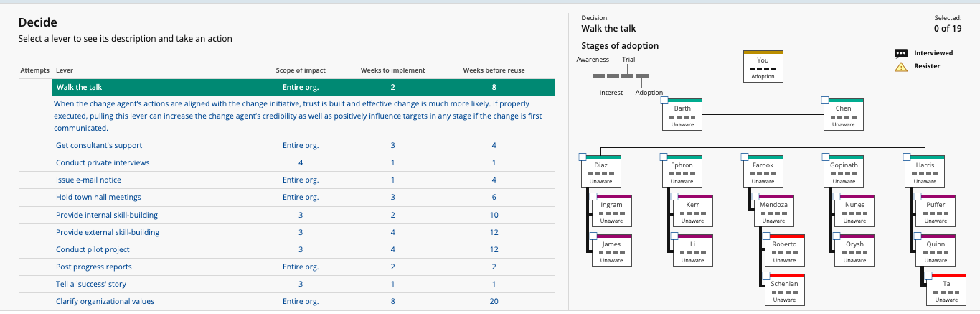Viewport: 980px width, 314px height.
Task: Expand 'Clarify organizational values' lever row
Action: tap(105, 301)
